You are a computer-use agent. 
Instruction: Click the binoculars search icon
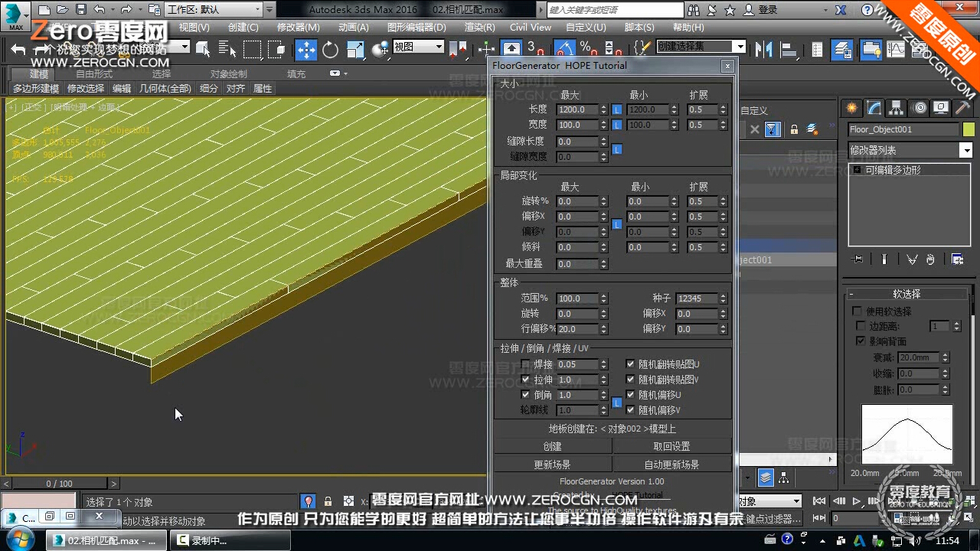click(x=695, y=10)
